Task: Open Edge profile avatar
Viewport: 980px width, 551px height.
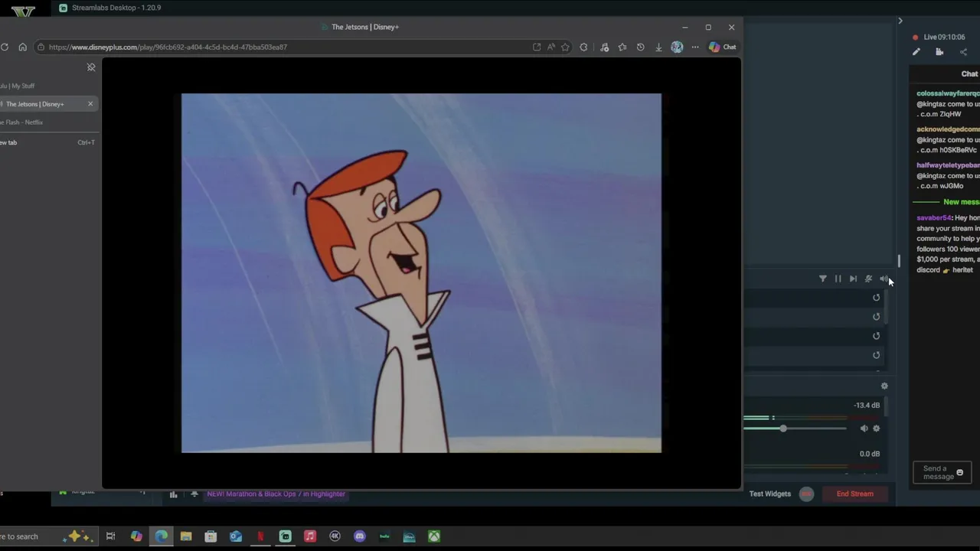Action: point(677,47)
